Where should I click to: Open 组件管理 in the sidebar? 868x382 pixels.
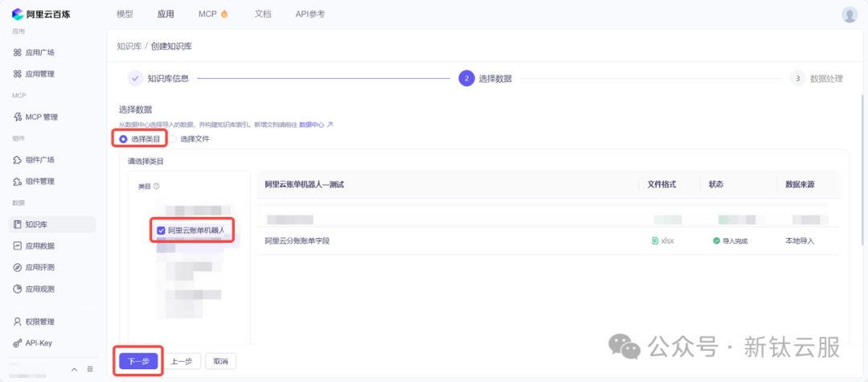tap(34, 181)
